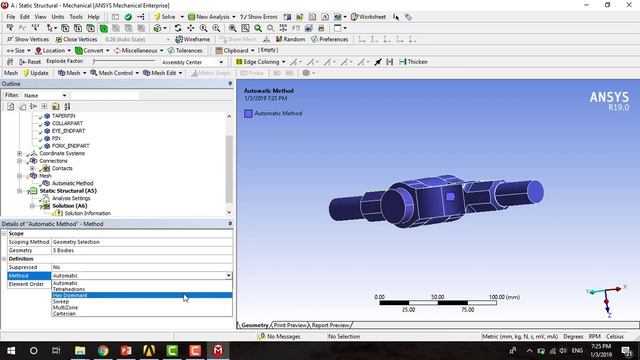
Task: Click the folder icon in Outline toolbar
Action: click(x=56, y=106)
